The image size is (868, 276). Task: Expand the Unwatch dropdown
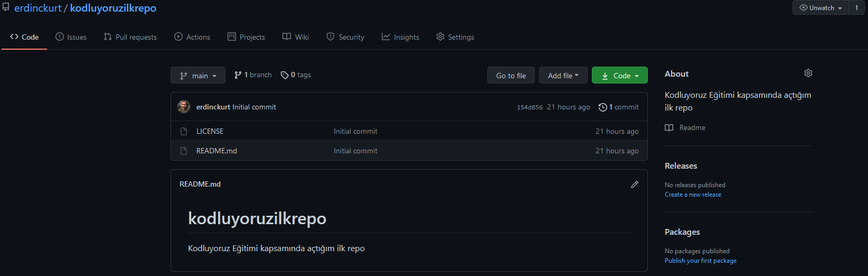point(820,8)
